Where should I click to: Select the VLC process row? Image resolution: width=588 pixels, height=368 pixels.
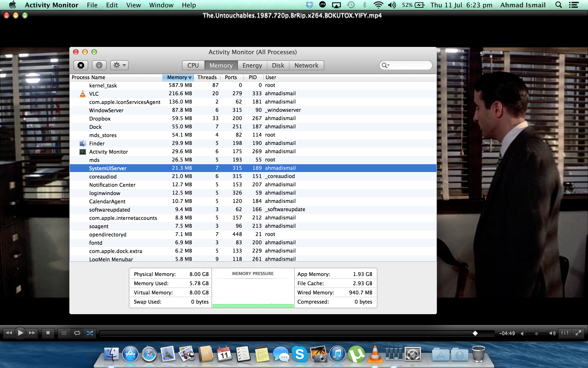click(253, 94)
